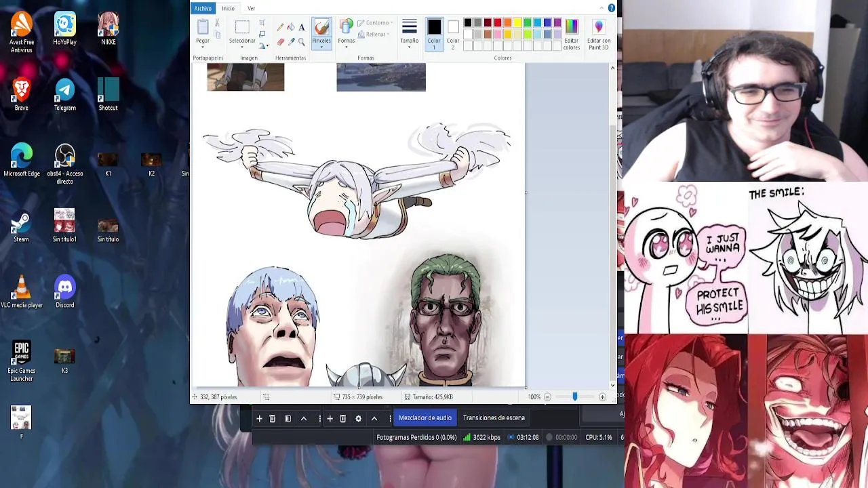Click zoom in plus in Paint status bar
Viewport: 868px width, 488px height.
[x=602, y=397]
